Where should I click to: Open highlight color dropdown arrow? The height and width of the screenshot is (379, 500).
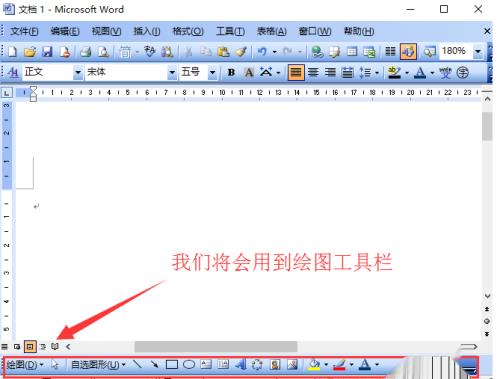click(407, 73)
